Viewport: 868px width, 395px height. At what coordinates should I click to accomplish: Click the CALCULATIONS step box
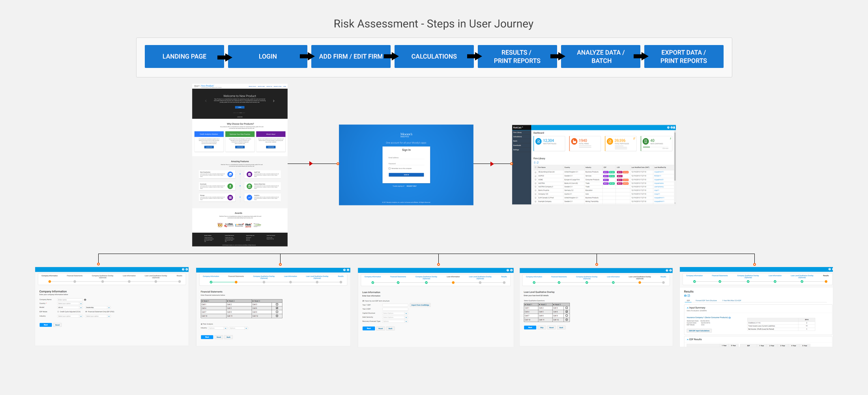coord(434,56)
